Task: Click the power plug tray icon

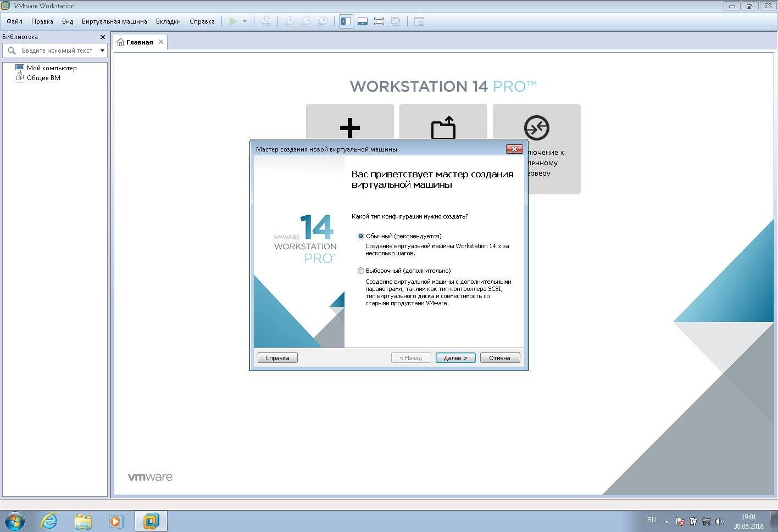Action: click(693, 522)
